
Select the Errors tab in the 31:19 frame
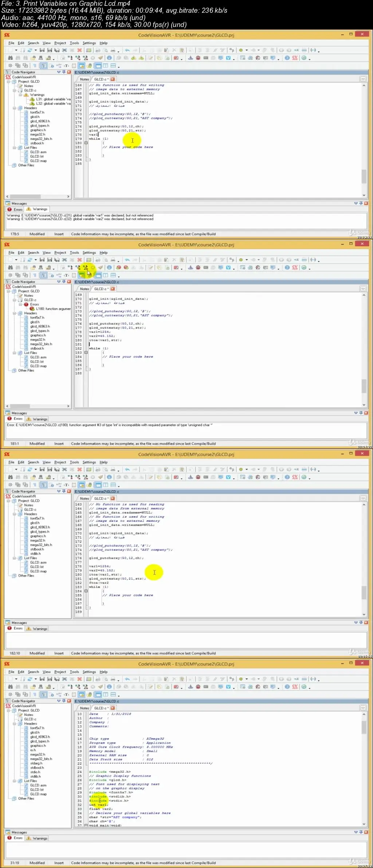pyautogui.click(x=15, y=838)
